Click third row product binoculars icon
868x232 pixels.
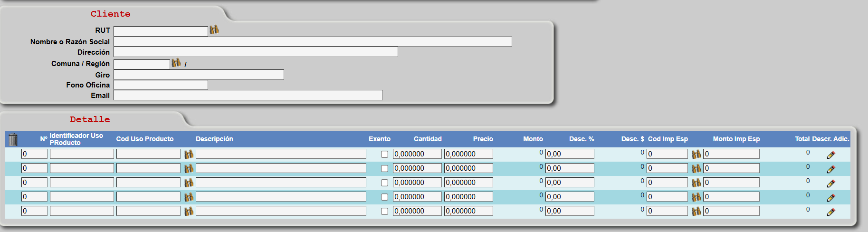(189, 183)
